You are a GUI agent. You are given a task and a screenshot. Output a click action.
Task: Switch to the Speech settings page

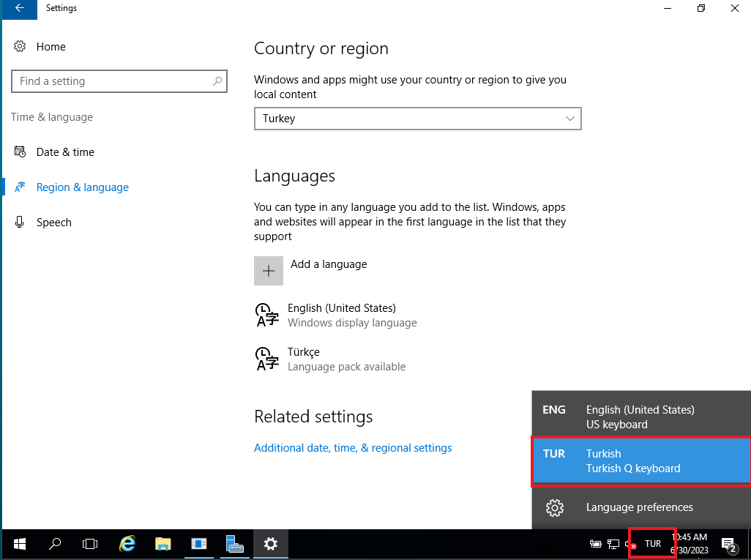coord(53,223)
